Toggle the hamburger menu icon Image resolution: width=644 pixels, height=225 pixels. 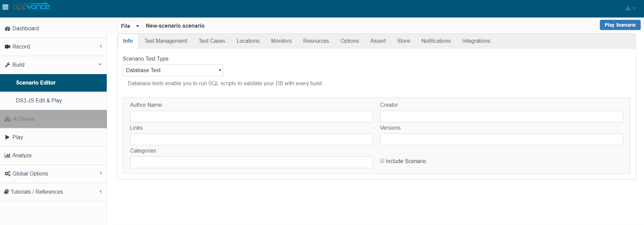coord(5,7)
